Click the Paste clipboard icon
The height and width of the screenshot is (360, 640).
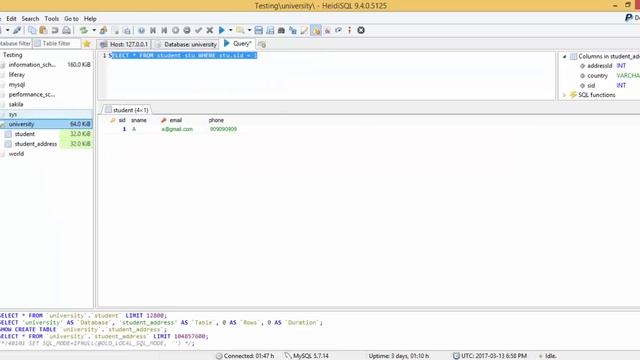43,30
